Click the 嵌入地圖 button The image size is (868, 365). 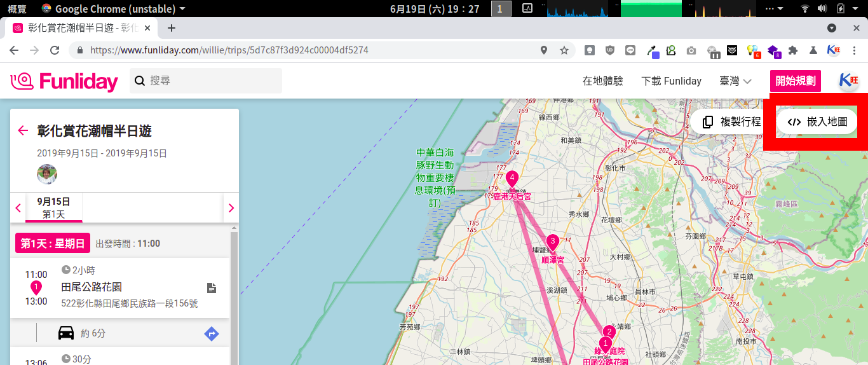pos(817,121)
